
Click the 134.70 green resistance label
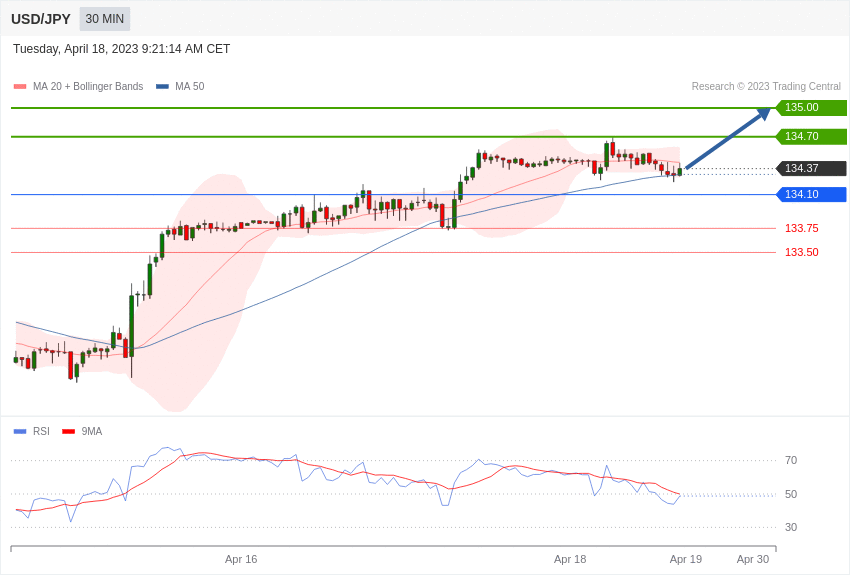coord(811,137)
